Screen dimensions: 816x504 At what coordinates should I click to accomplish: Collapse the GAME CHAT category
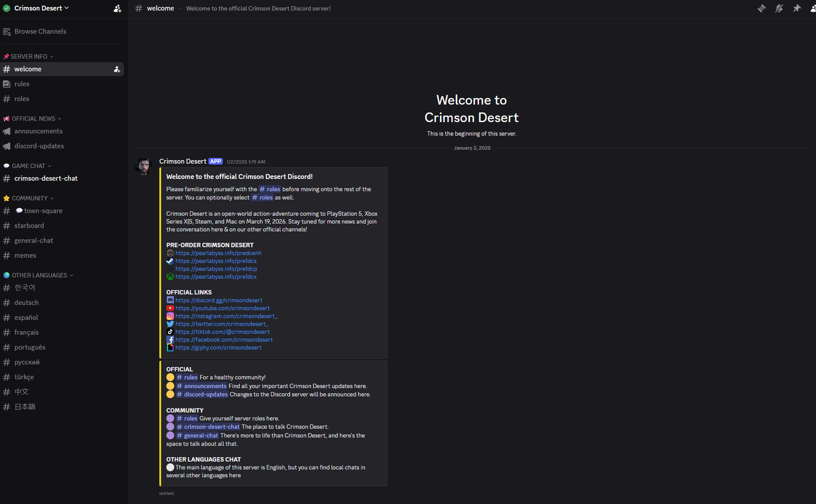point(28,166)
